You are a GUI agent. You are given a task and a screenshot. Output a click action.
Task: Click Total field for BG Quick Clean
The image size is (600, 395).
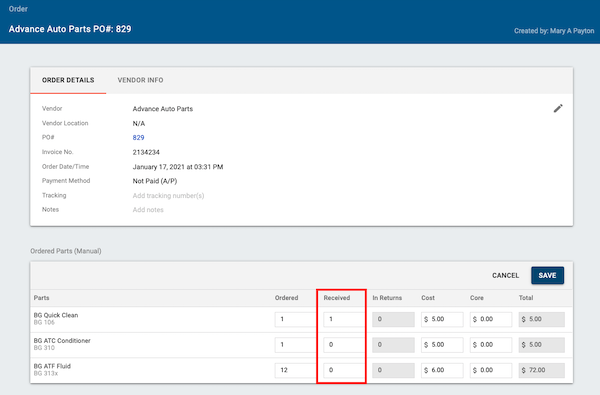pyautogui.click(x=541, y=319)
